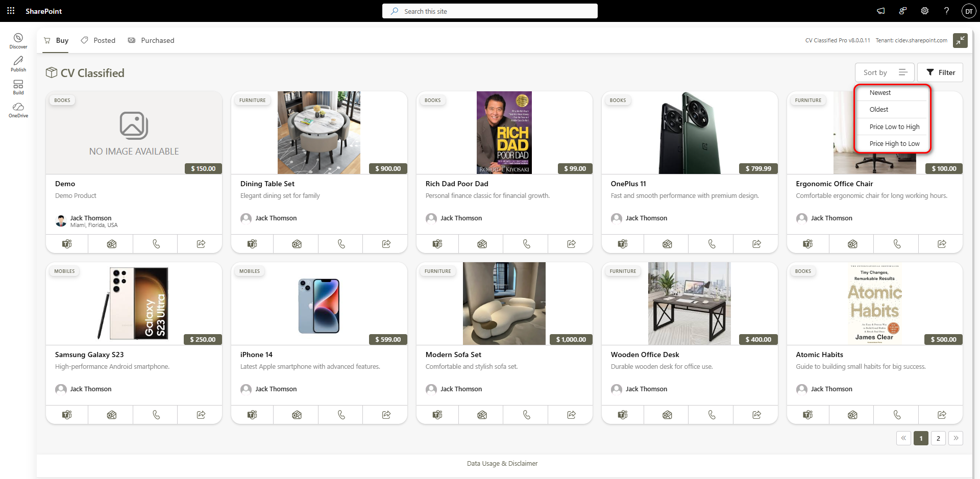This screenshot has width=980, height=479.
Task: Call seller of Dining Table Set
Action: (x=341, y=244)
